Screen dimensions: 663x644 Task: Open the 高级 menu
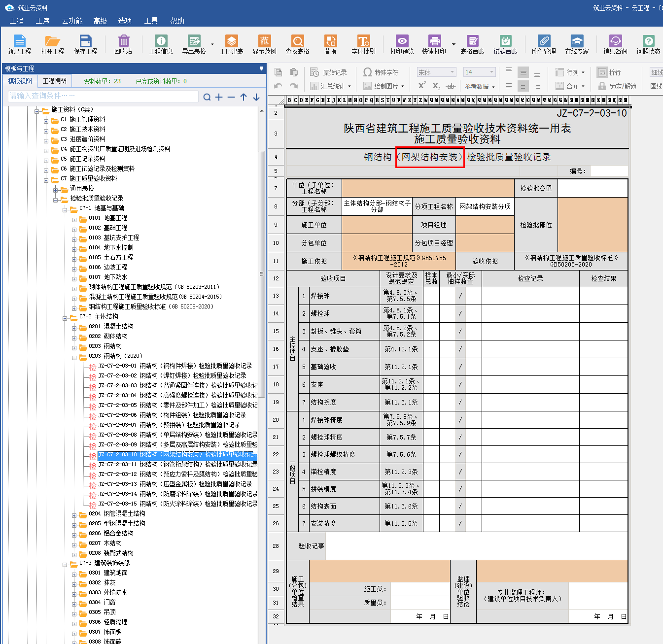[100, 21]
